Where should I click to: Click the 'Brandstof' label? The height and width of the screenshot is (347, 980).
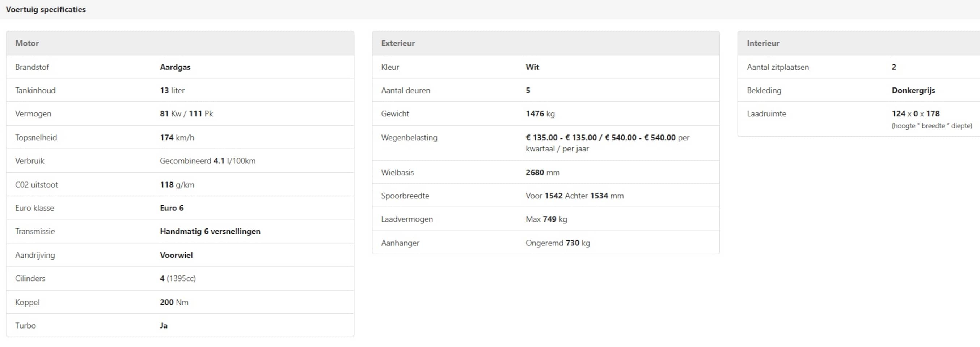32,67
